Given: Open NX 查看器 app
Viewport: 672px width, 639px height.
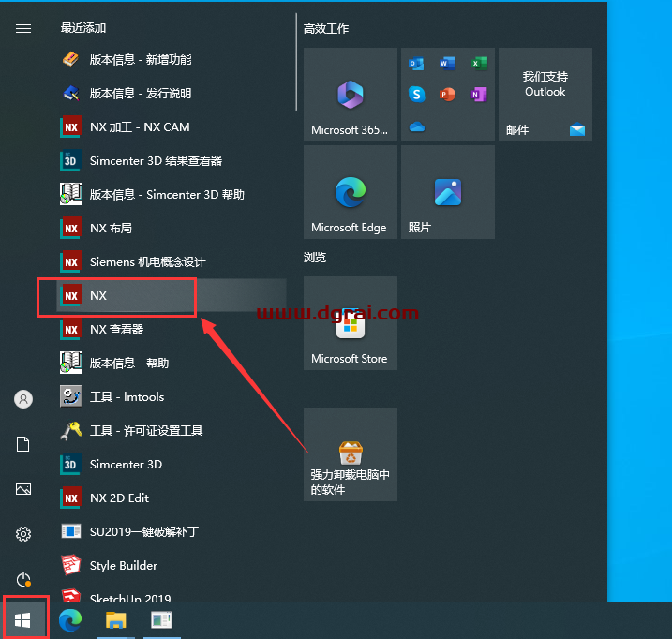Looking at the screenshot, I should tap(116, 329).
